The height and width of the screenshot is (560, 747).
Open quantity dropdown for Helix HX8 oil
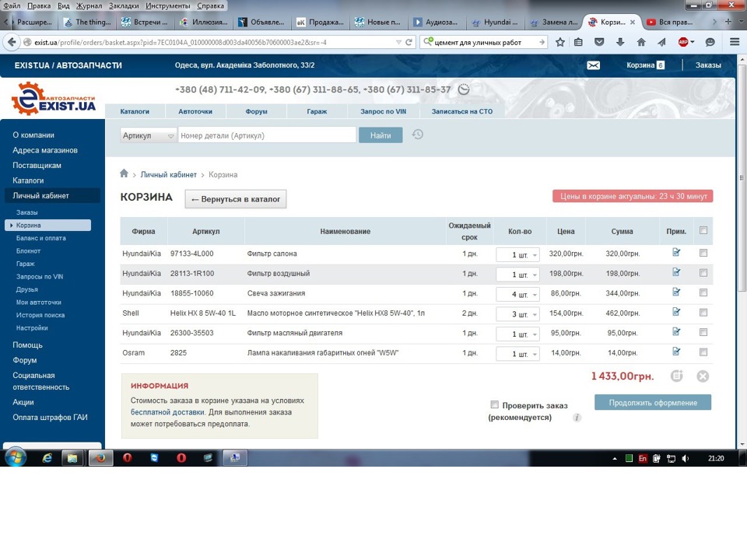click(x=517, y=314)
